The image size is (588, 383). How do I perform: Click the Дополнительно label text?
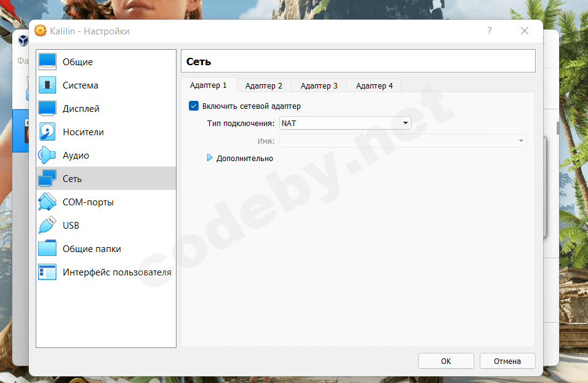point(245,158)
